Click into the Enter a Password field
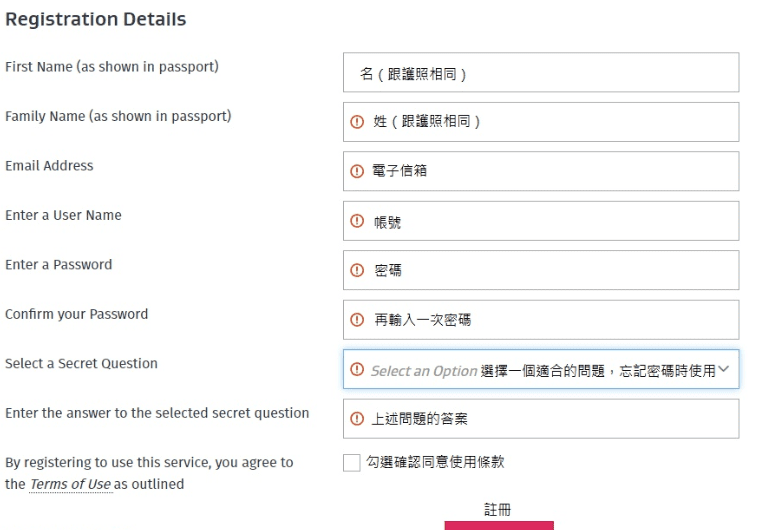783x530 pixels. point(541,270)
